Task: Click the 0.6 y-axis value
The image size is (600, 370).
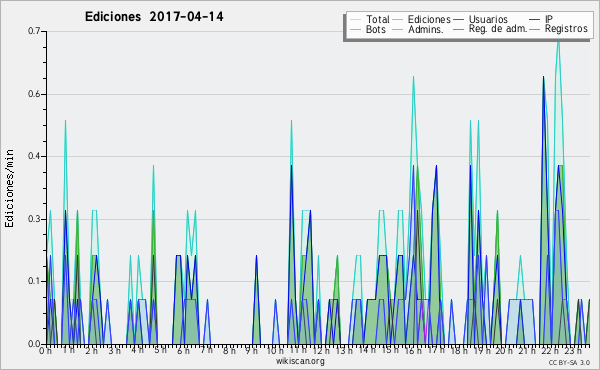Action: 34,94
